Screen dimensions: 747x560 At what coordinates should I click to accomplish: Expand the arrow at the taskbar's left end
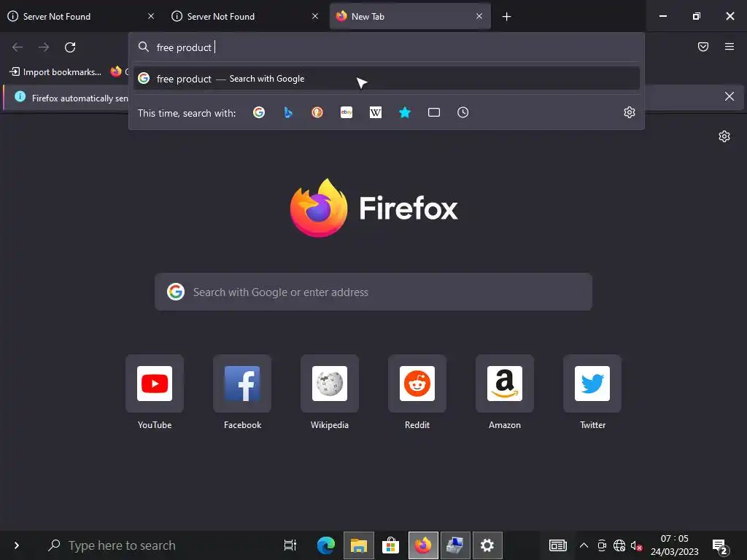point(17,545)
